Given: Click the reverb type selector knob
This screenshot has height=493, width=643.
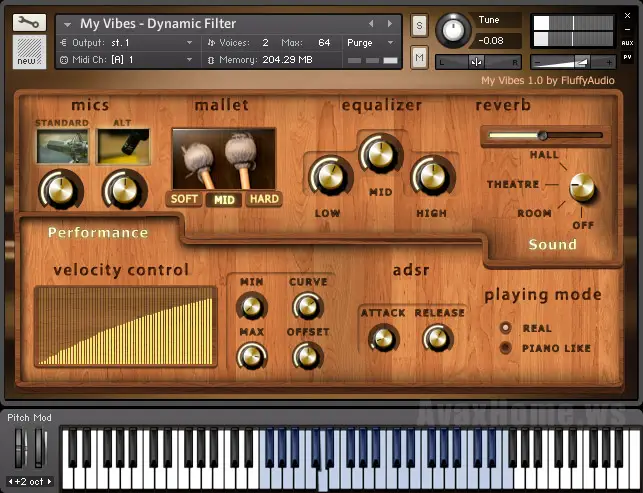Looking at the screenshot, I should pyautogui.click(x=582, y=187).
